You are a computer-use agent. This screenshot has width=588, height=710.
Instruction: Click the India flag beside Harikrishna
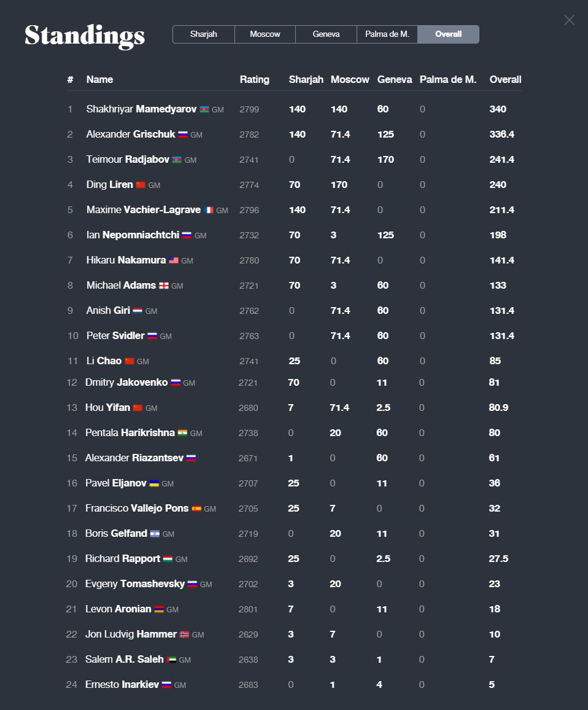click(182, 433)
